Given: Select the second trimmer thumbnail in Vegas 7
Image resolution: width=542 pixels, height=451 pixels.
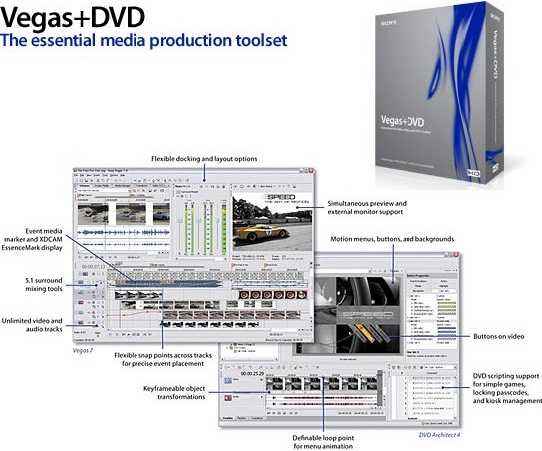Looking at the screenshot, I should [x=131, y=214].
